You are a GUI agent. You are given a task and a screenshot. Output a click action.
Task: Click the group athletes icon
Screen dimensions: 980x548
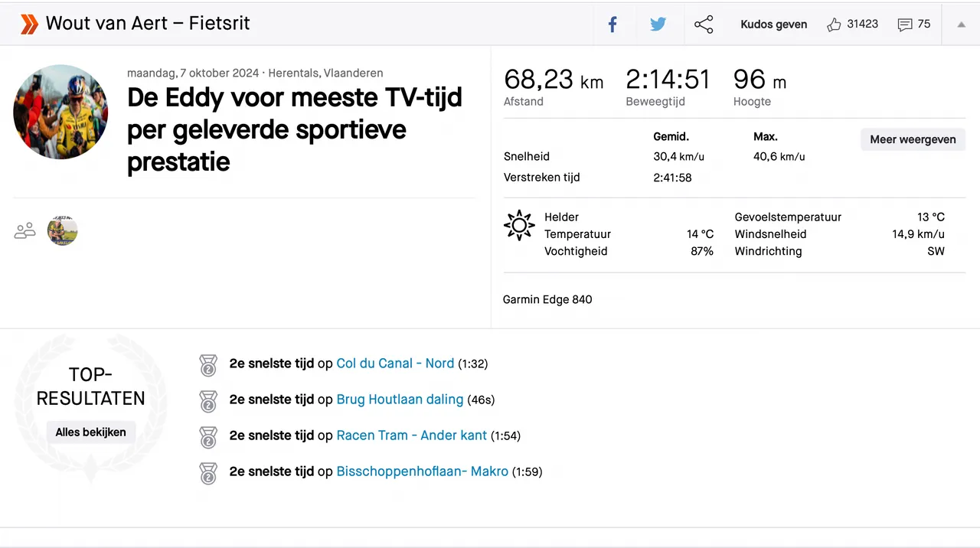[25, 230]
